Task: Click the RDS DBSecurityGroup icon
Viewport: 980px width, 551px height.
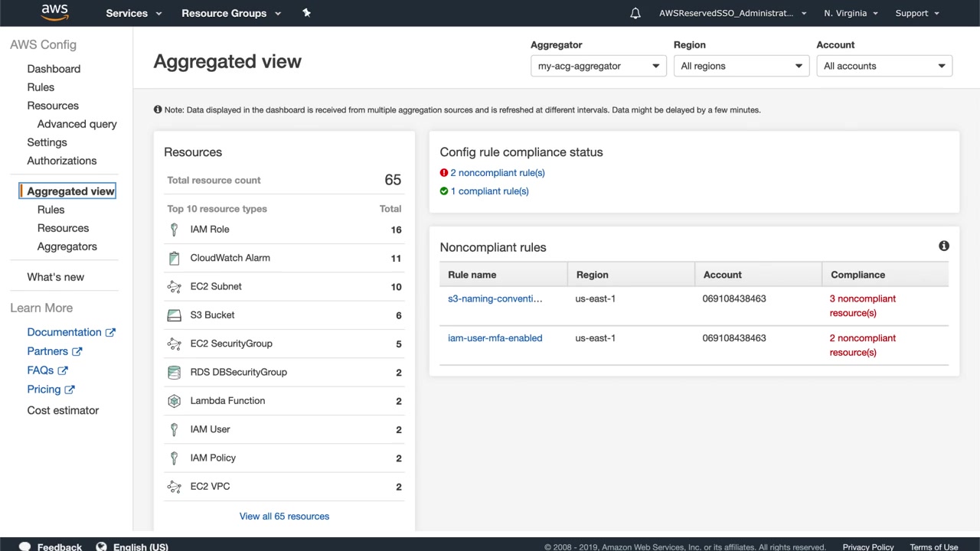Action: 174,373
